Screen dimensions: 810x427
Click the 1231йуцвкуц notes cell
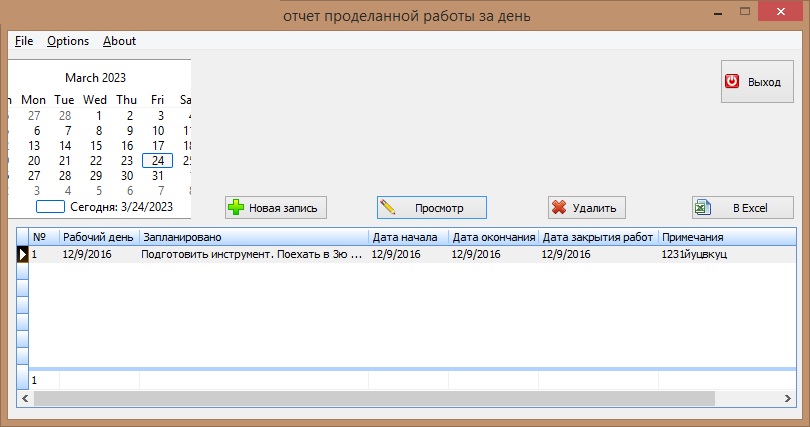click(x=727, y=254)
